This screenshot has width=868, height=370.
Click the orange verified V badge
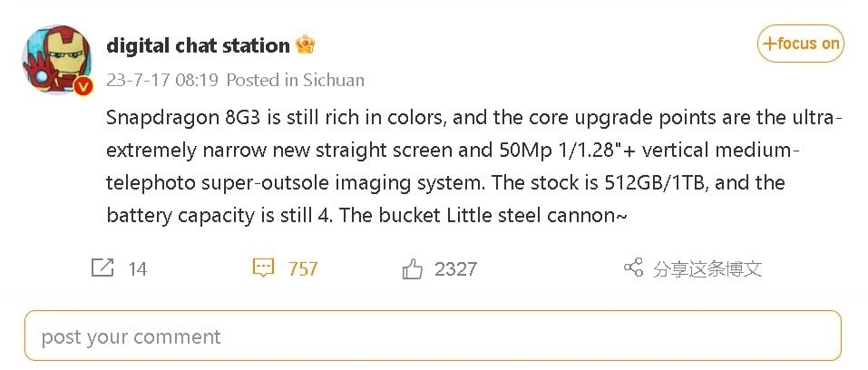coord(83,86)
